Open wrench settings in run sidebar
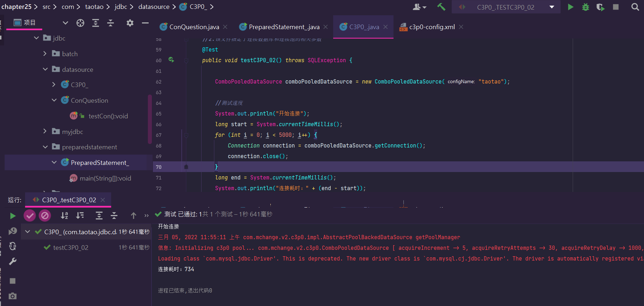 point(13,262)
